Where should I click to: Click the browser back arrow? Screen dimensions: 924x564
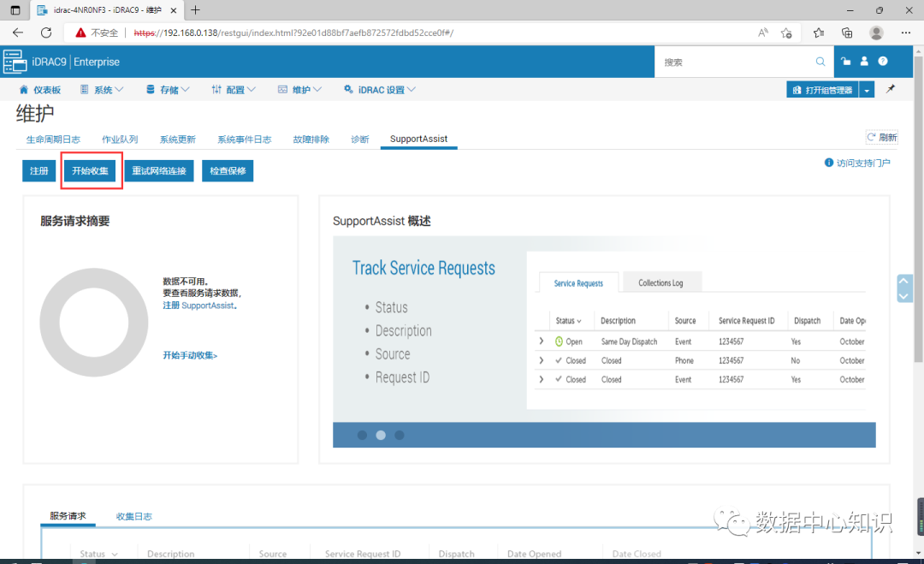pos(18,33)
